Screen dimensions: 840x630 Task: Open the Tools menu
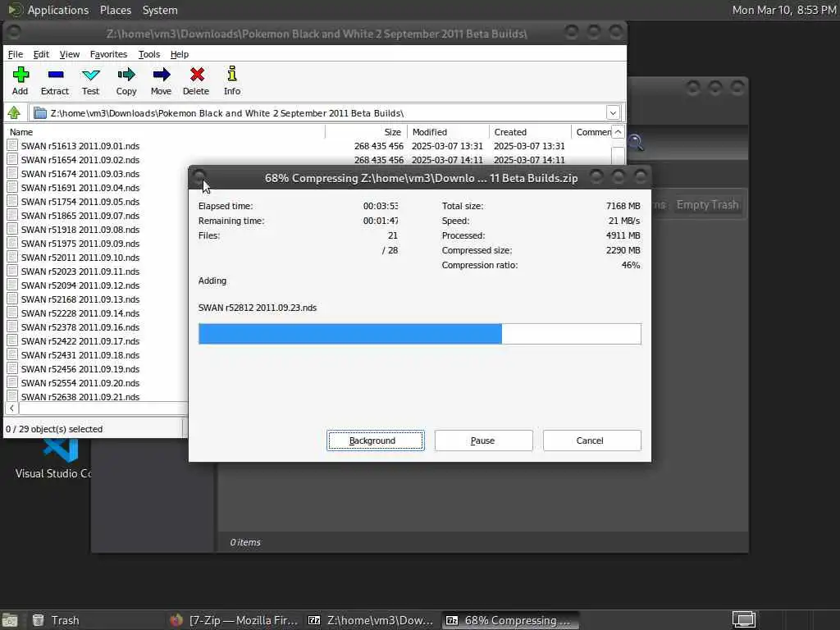(149, 54)
